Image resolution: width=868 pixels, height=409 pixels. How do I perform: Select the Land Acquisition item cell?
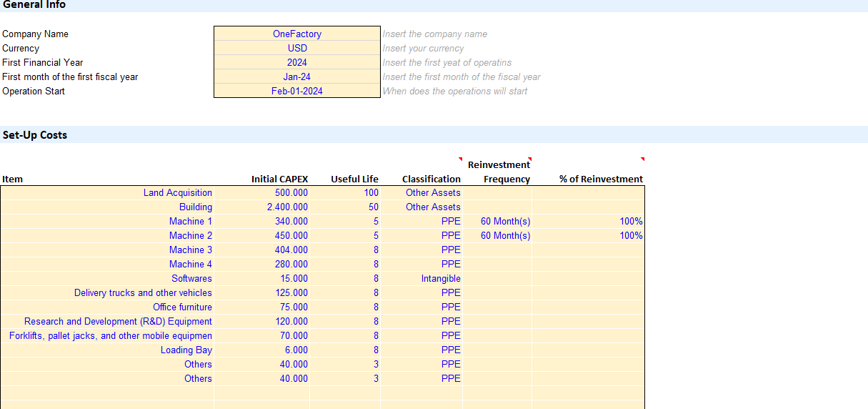tap(107, 192)
